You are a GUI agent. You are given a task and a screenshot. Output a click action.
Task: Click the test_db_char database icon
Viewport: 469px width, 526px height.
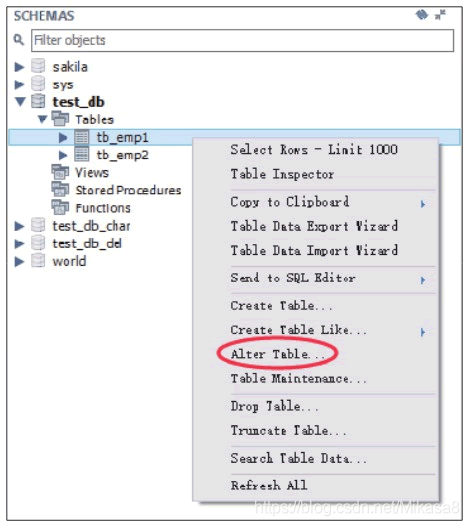click(x=38, y=225)
